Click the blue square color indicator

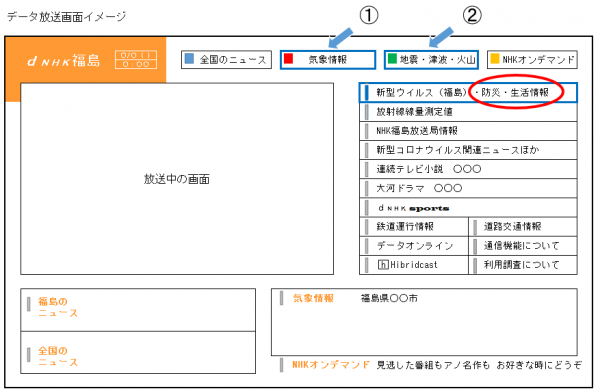coord(189,59)
